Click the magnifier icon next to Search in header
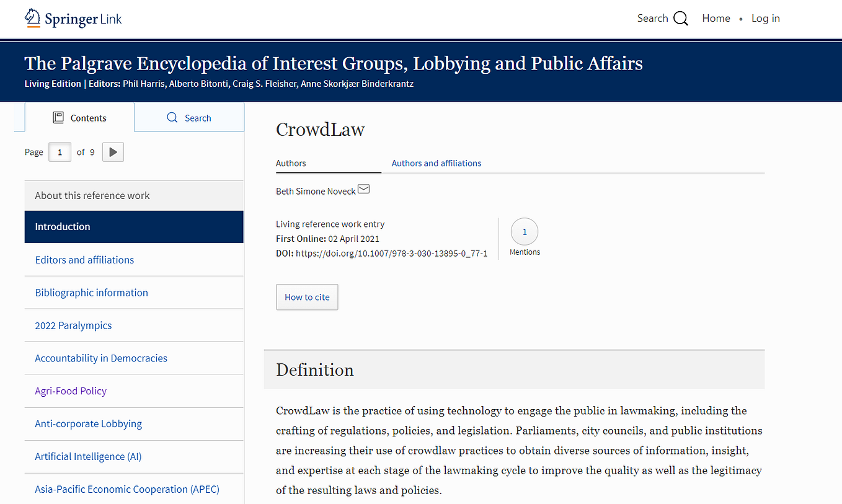Image resolution: width=842 pixels, height=504 pixels. pyautogui.click(x=681, y=19)
